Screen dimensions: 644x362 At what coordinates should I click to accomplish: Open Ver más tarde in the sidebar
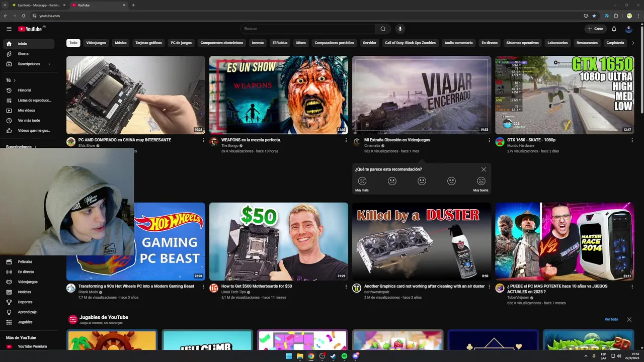(x=28, y=121)
